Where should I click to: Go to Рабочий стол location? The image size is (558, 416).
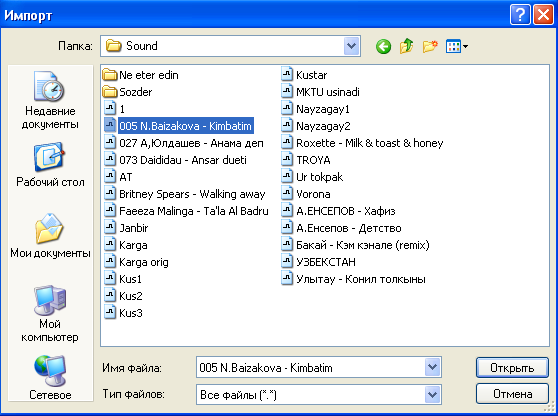tap(50, 165)
